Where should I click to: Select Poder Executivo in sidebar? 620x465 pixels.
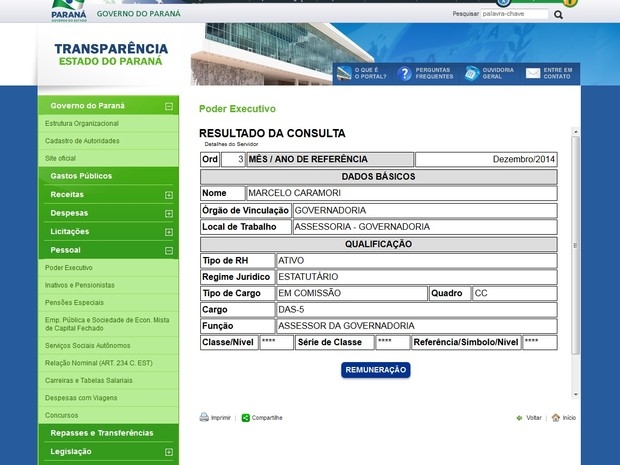click(69, 268)
